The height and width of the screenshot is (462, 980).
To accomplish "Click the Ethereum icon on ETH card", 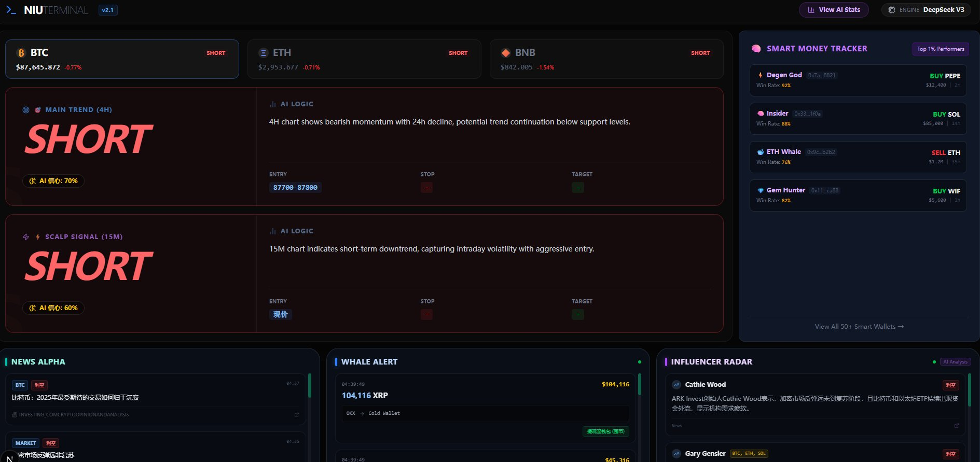I will coord(263,53).
